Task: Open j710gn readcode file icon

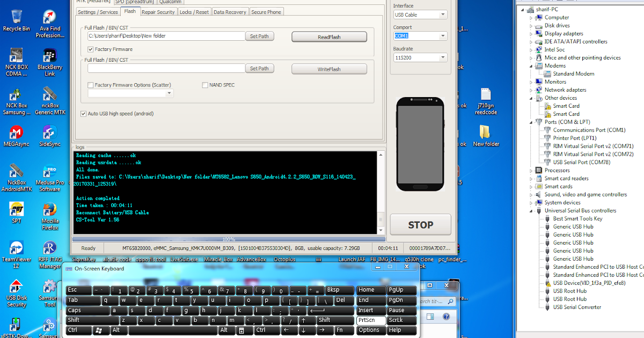Action: [x=486, y=101]
